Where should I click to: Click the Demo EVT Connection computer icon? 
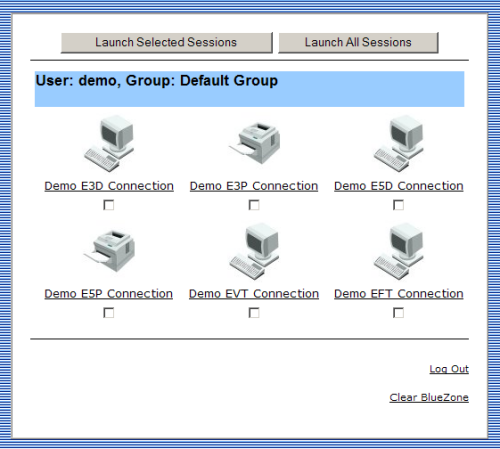(x=254, y=251)
